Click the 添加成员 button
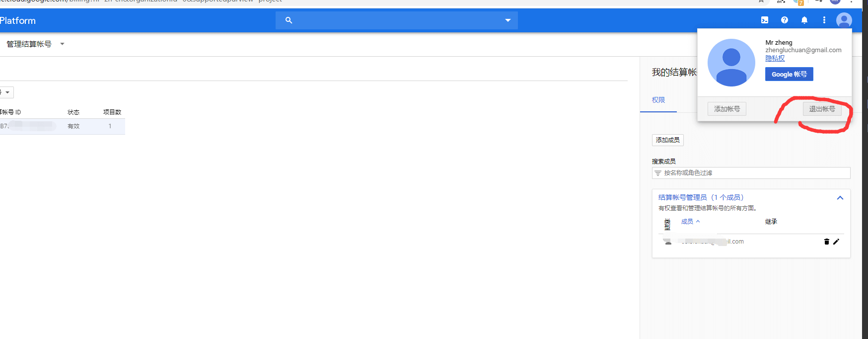This screenshot has width=868, height=339. click(x=667, y=140)
